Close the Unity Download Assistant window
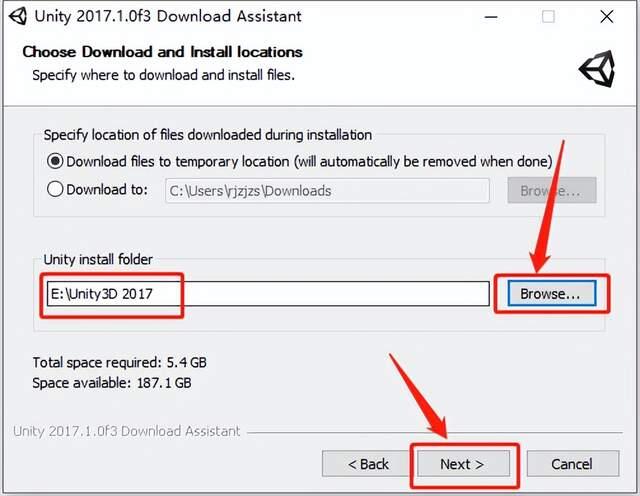Viewport: 640px width, 496px height. coord(608,16)
